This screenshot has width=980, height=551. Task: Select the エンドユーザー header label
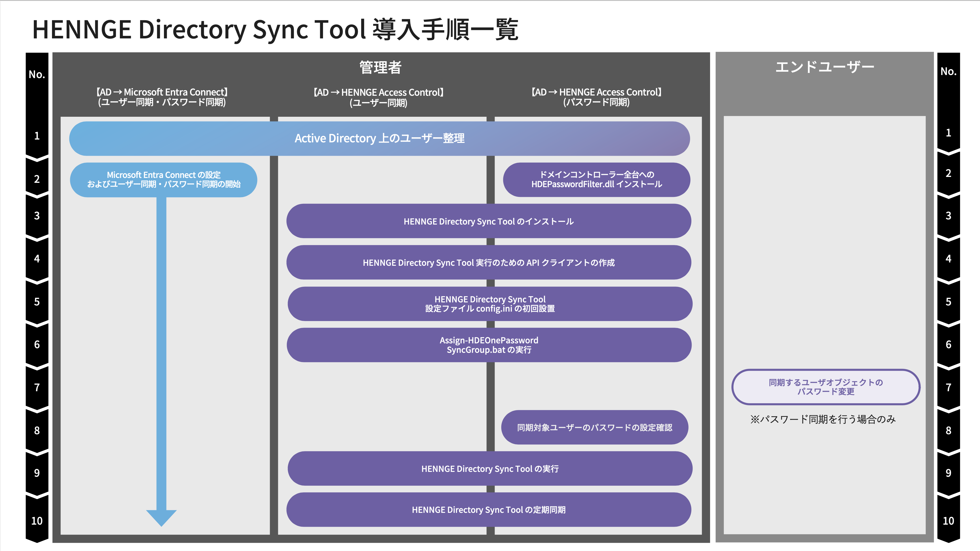tap(825, 67)
